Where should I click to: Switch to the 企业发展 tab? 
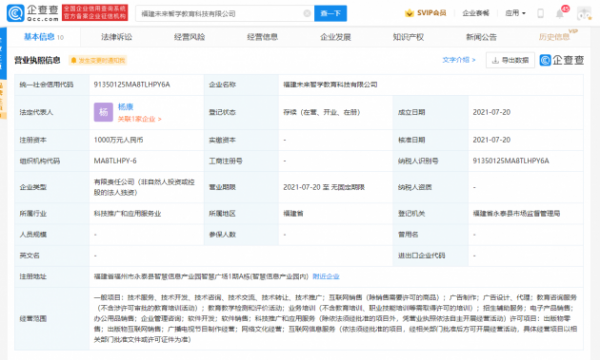pyautogui.click(x=336, y=37)
